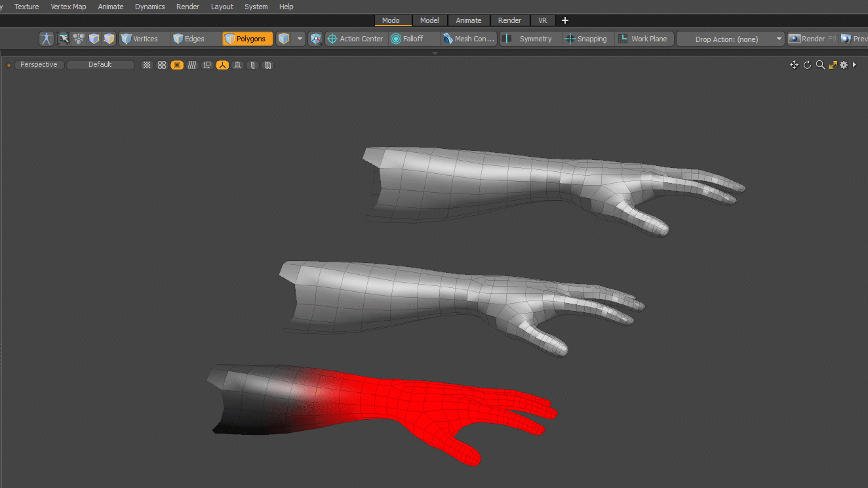Click the viewport pan (move) icon
Viewport: 868px width, 488px height.
pos(794,65)
